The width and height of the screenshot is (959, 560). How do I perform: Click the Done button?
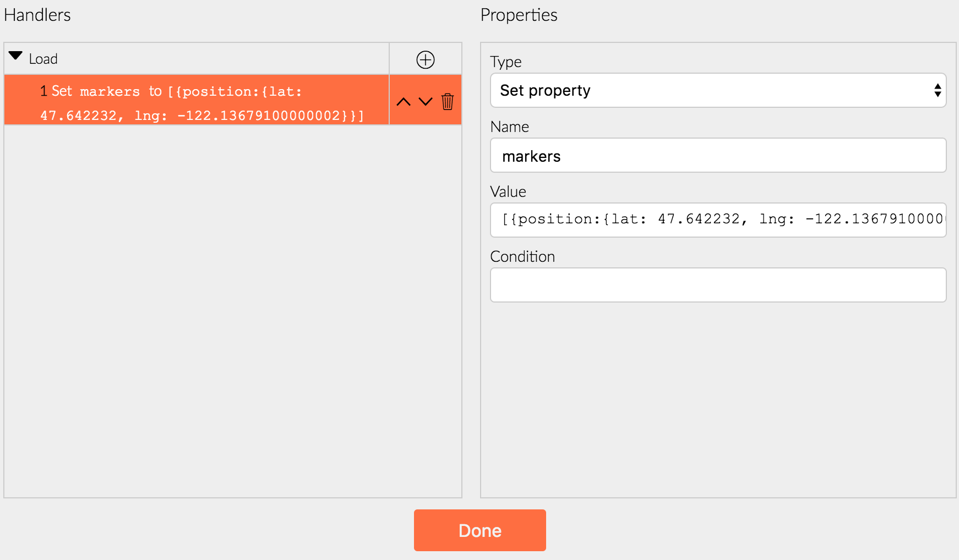pos(480,530)
